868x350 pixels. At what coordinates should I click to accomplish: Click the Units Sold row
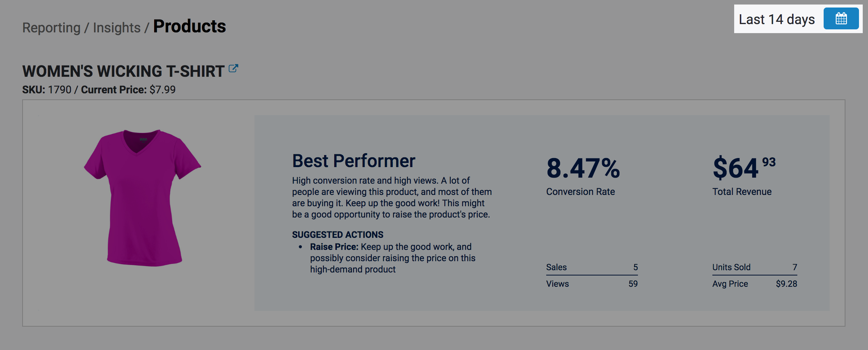click(754, 267)
